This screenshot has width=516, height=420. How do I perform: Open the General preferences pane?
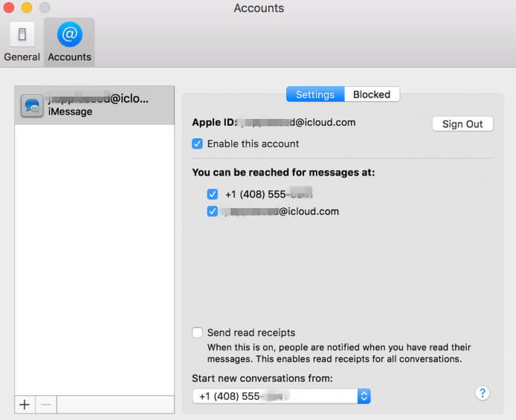point(22,42)
